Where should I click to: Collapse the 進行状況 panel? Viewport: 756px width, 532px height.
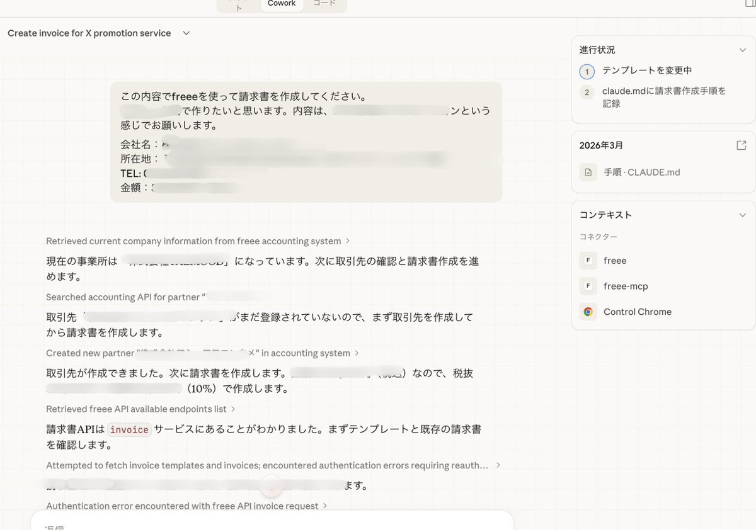[742, 50]
